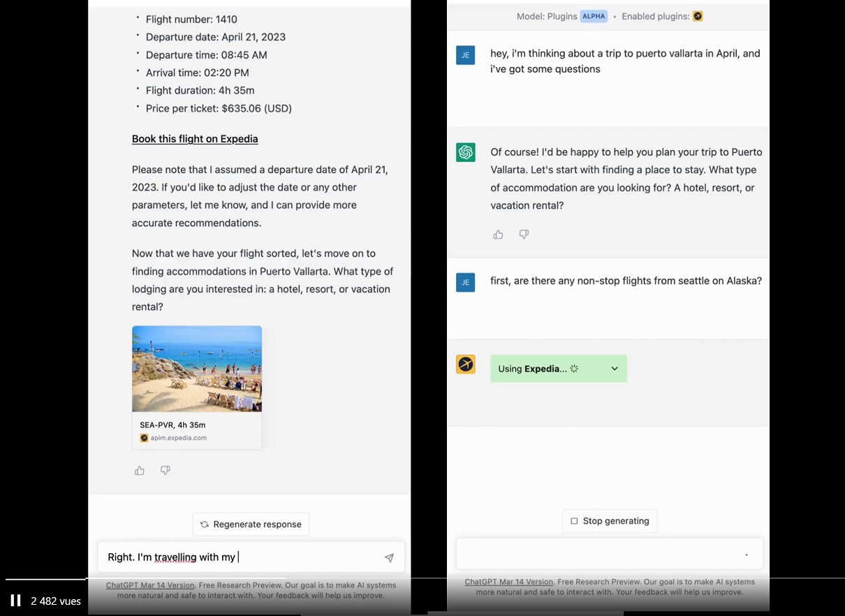The image size is (845, 616).
Task: Click the Expedia favicon in the flight card
Action: pyautogui.click(x=144, y=438)
